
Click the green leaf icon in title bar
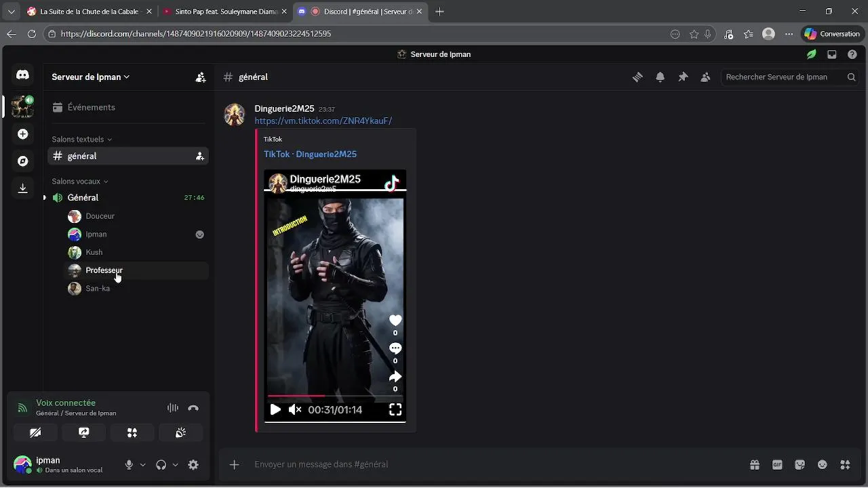(811, 54)
